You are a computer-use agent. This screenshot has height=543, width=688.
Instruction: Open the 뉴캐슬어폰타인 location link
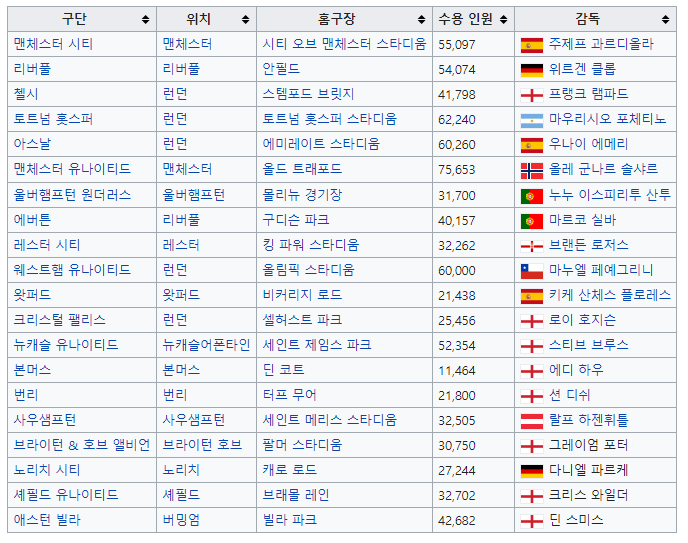pos(206,345)
